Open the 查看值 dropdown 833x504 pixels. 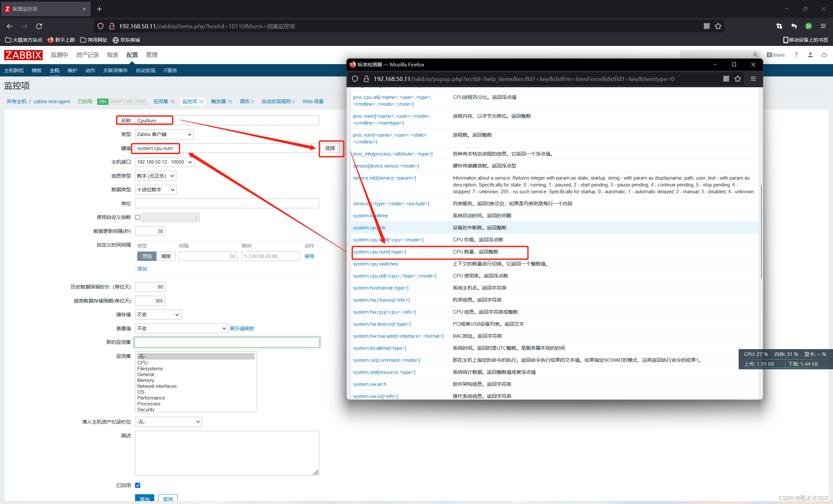click(x=182, y=328)
